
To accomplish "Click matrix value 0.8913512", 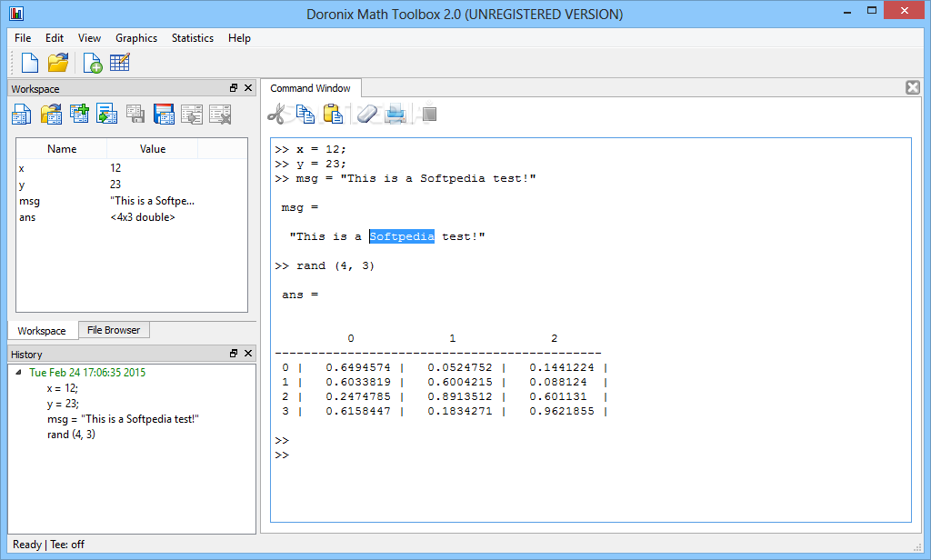I will pos(460,396).
